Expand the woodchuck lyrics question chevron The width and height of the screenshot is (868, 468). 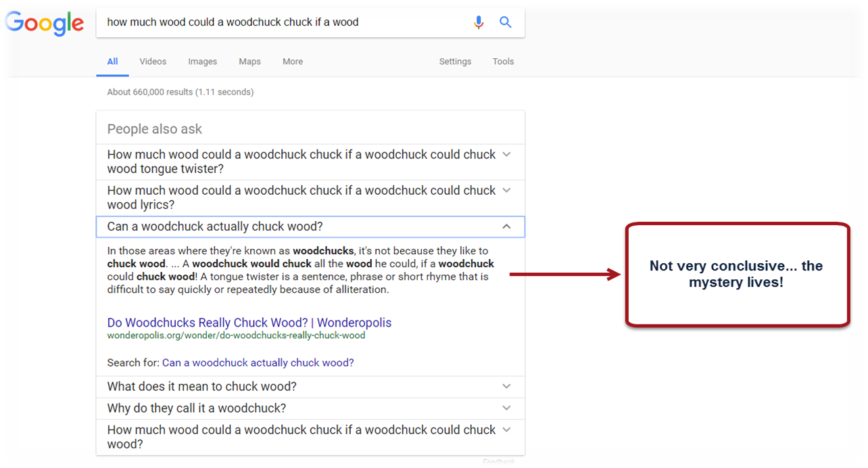(x=506, y=190)
